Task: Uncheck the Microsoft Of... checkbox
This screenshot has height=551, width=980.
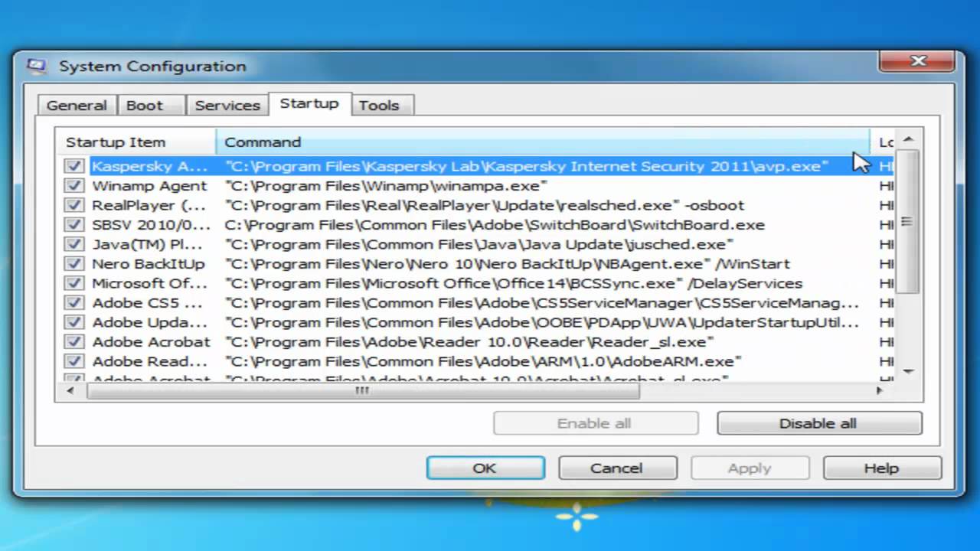Action: [74, 283]
